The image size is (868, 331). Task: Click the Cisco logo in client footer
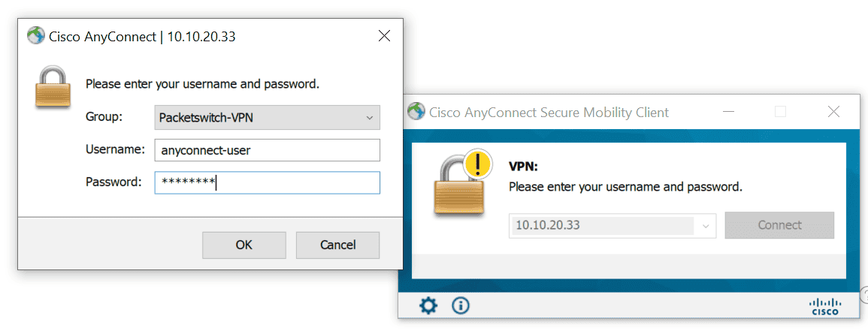click(x=825, y=307)
